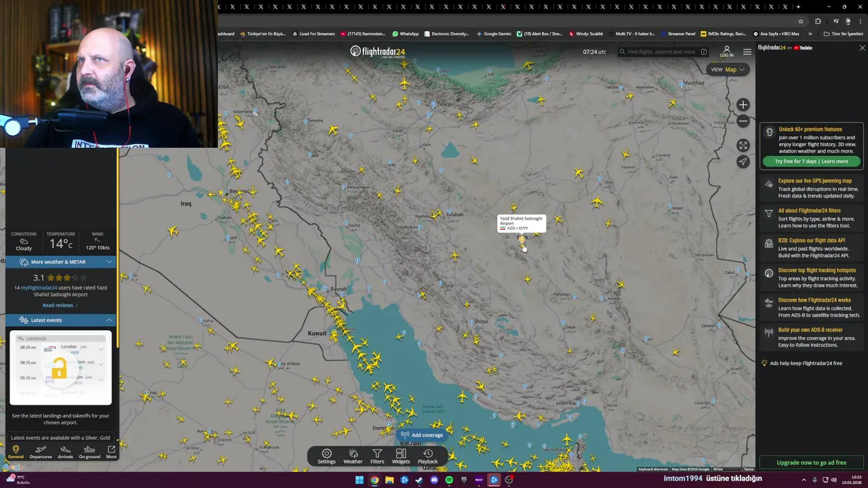
Task: Open the More tab in airport panel
Action: [111, 451]
